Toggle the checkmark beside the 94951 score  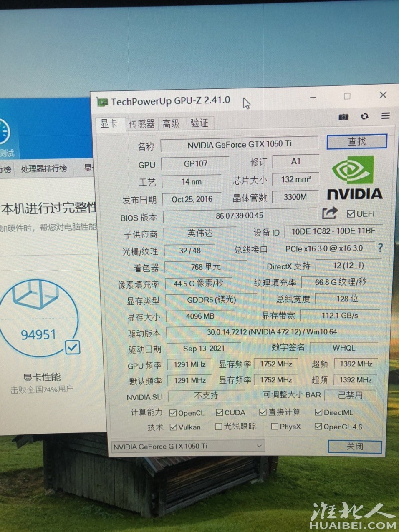click(x=72, y=347)
